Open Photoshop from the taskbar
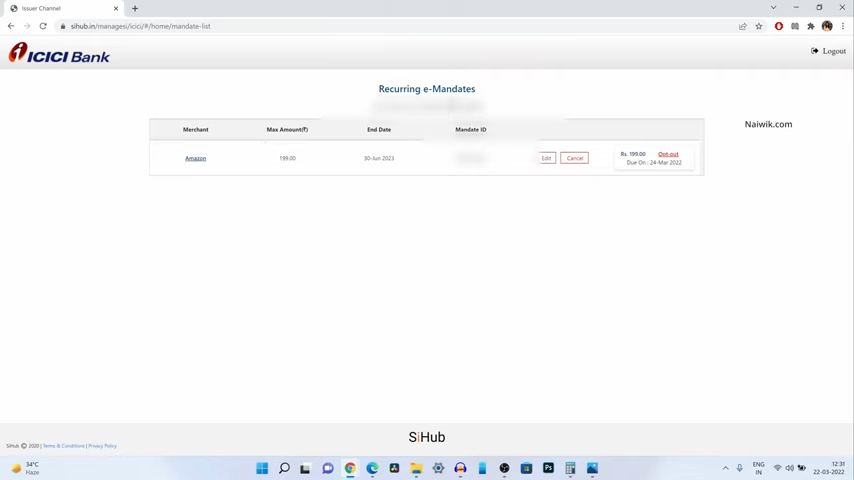The image size is (854, 480). tap(548, 468)
